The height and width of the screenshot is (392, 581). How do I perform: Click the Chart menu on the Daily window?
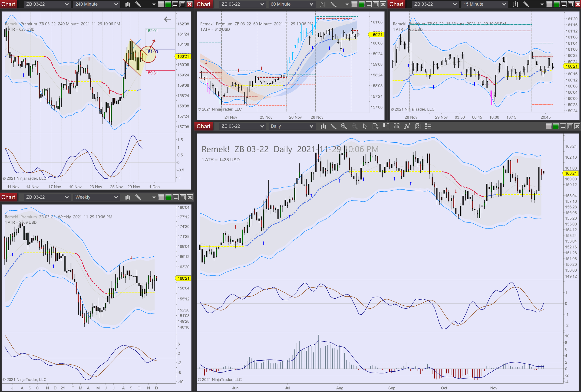[x=203, y=126]
